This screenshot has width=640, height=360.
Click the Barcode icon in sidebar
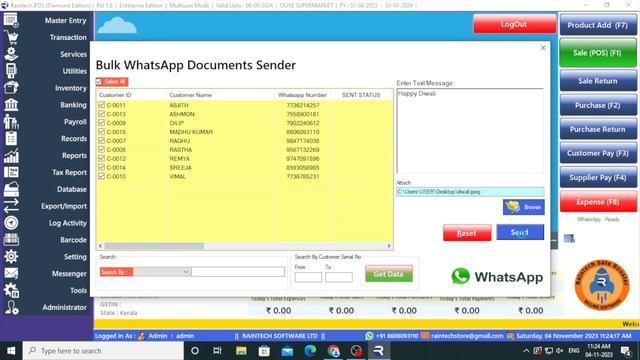point(11,240)
